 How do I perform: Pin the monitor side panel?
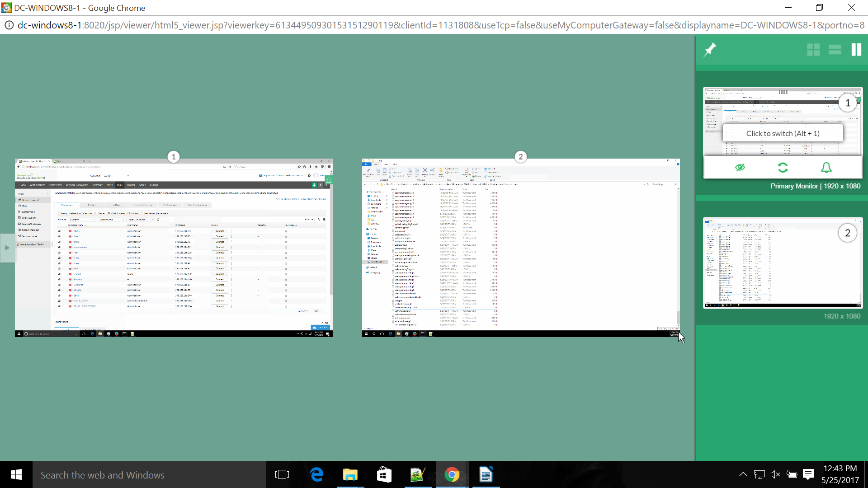(x=710, y=49)
